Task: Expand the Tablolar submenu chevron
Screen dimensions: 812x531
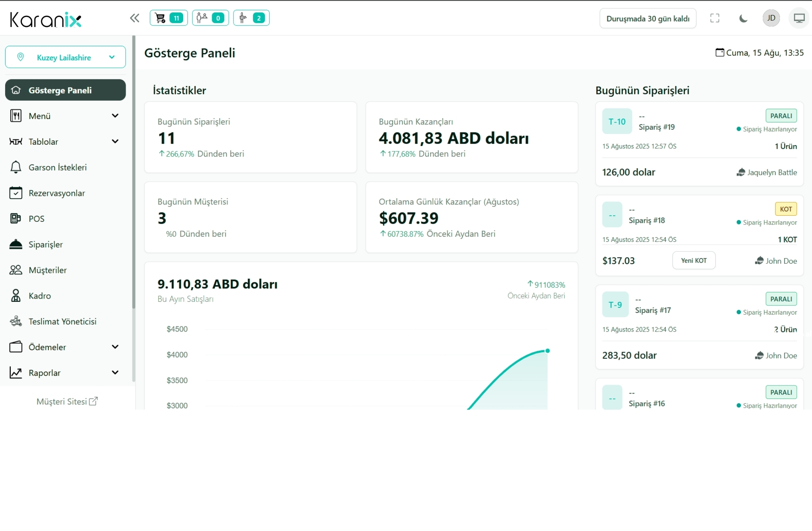Action: (x=115, y=142)
